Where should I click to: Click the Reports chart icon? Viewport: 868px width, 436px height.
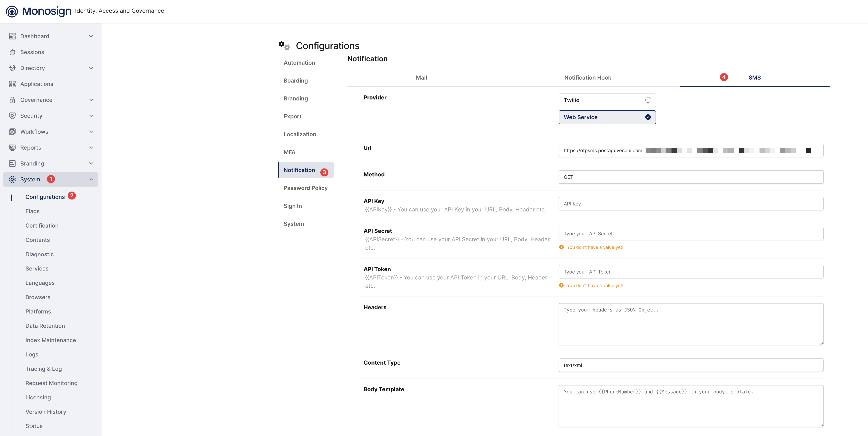click(12, 147)
